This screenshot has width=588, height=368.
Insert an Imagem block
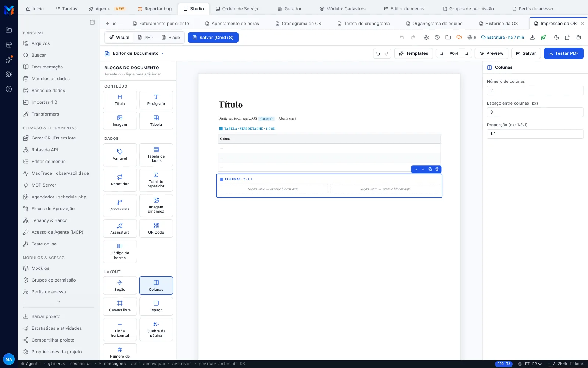click(x=120, y=121)
